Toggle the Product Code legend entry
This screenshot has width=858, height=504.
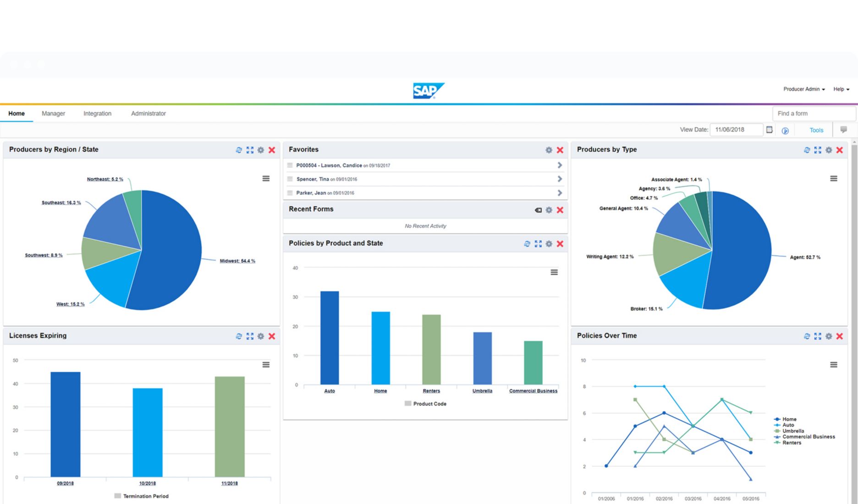(425, 403)
